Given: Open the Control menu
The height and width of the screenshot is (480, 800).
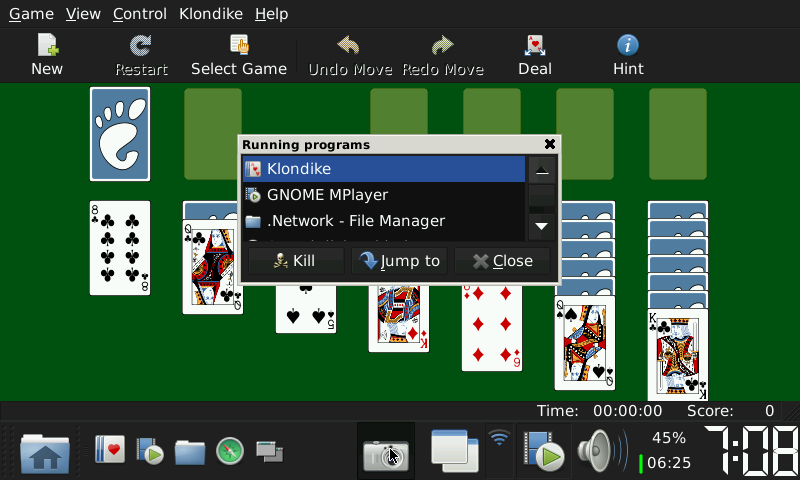Looking at the screenshot, I should point(140,14).
